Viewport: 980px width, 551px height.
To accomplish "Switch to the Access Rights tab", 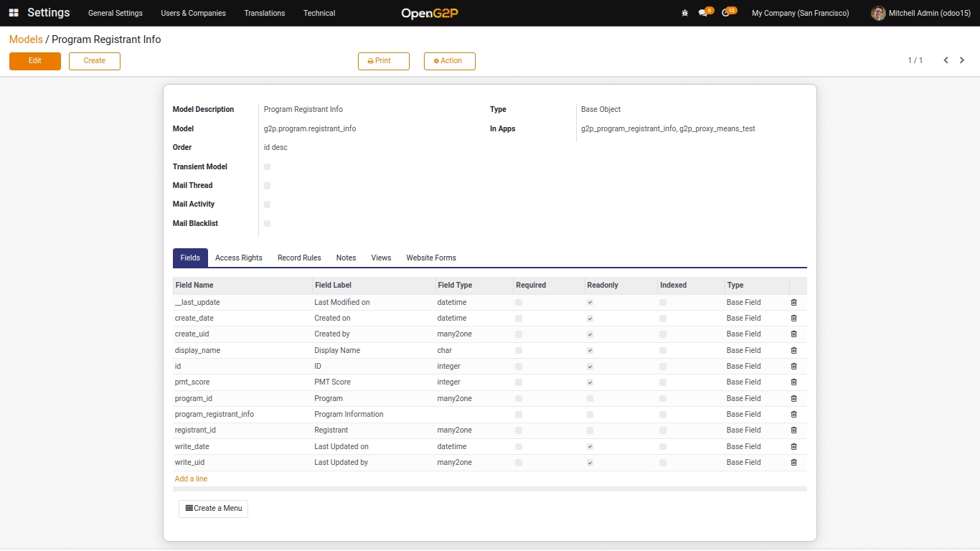I will [x=238, y=258].
